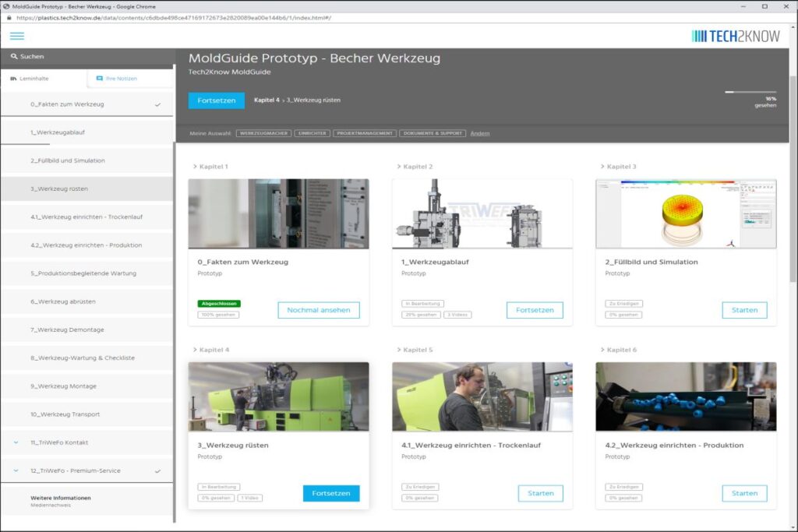The width and height of the screenshot is (798, 532).
Task: Expand the Kapitel 1 heading
Action: pos(210,167)
